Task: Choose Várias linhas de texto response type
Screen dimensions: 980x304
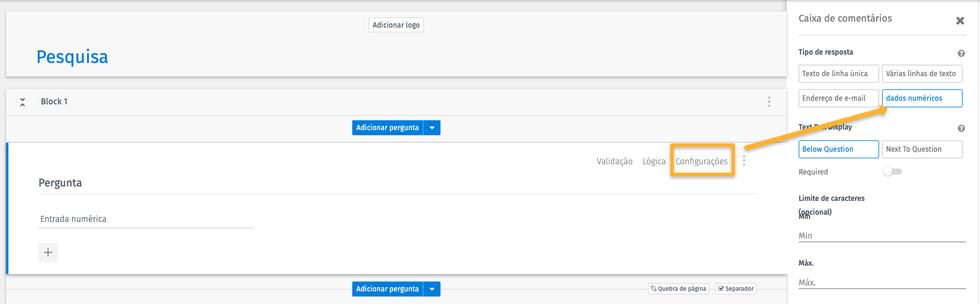Action: tap(922, 74)
